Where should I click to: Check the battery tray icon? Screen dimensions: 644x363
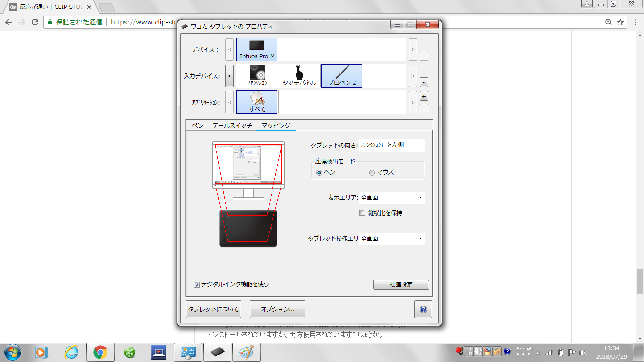click(561, 352)
